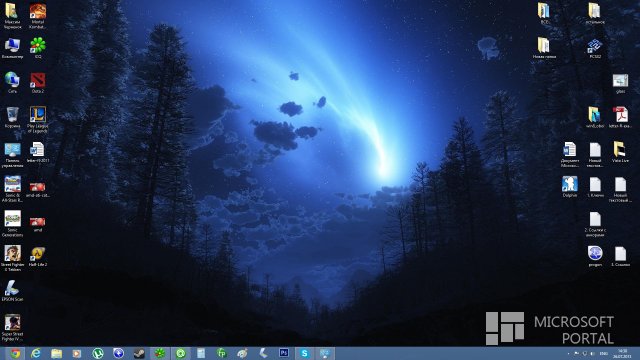This screenshot has height=360, width=640.
Task: Open the clock and date in system tray
Action: pyautogui.click(x=622, y=353)
